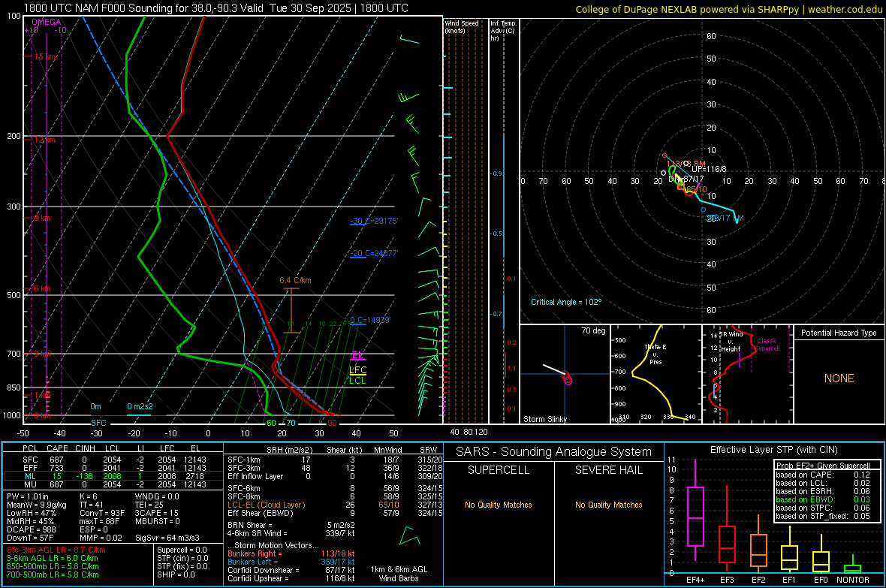
Task: Click the '9 km' height marker
Action: click(x=42, y=218)
